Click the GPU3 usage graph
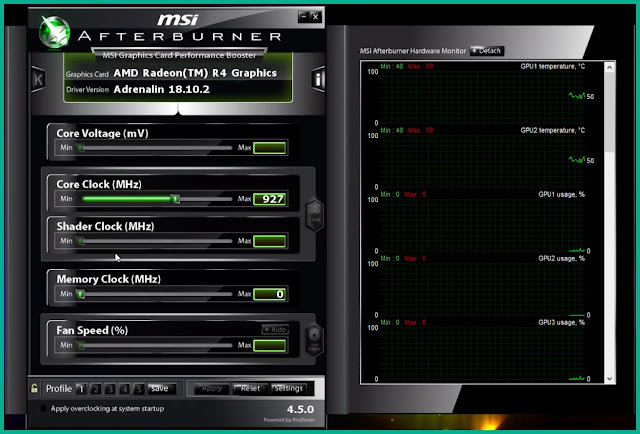The height and width of the screenshot is (434, 640). click(482, 353)
